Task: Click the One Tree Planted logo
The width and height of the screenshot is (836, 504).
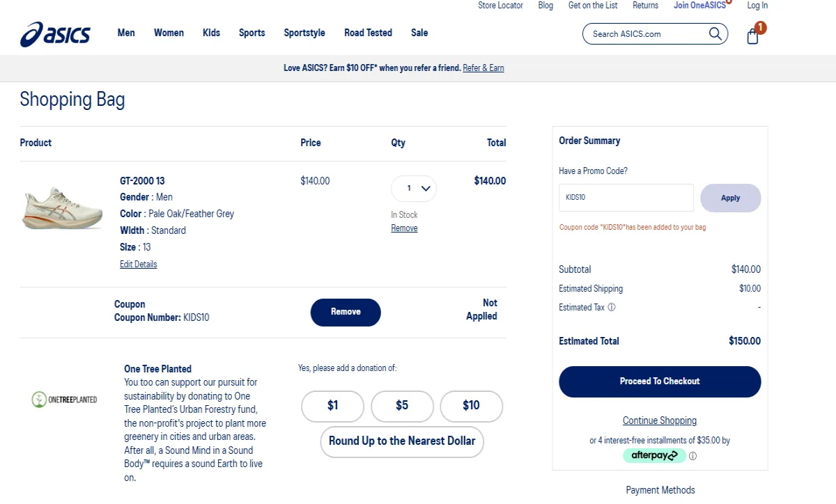Action: tap(64, 398)
